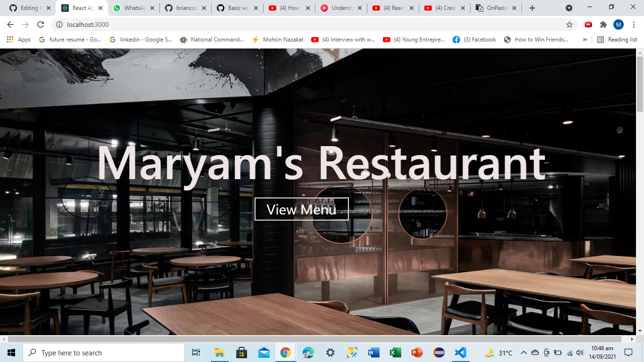Click the profile avatar in Chrome
Image resolution: width=644 pixels, height=362 pixels.
618,24
